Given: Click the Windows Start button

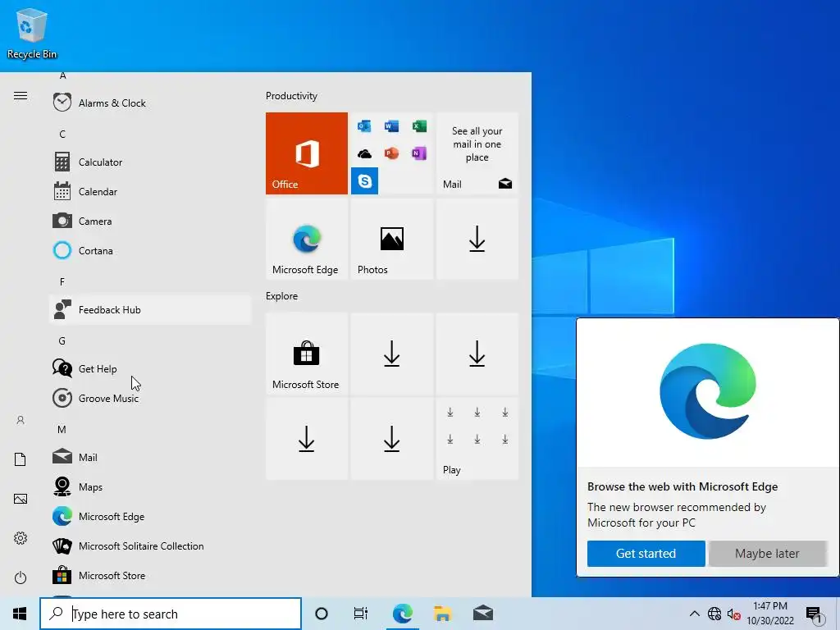Looking at the screenshot, I should (x=20, y=614).
